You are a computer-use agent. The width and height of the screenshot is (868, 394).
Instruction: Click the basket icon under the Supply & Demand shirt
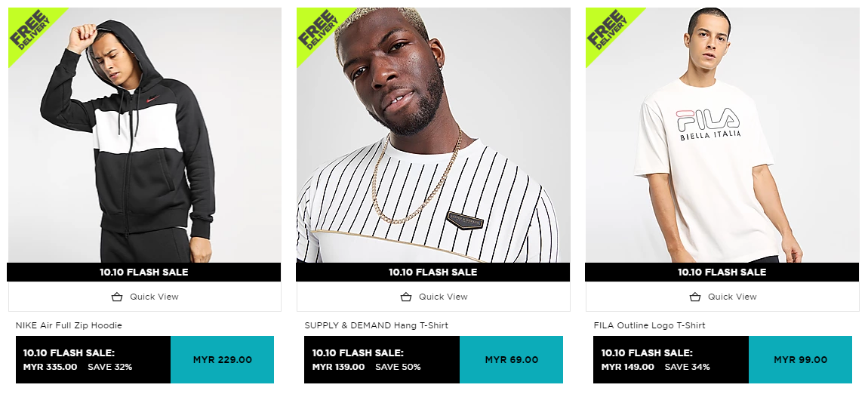406,297
